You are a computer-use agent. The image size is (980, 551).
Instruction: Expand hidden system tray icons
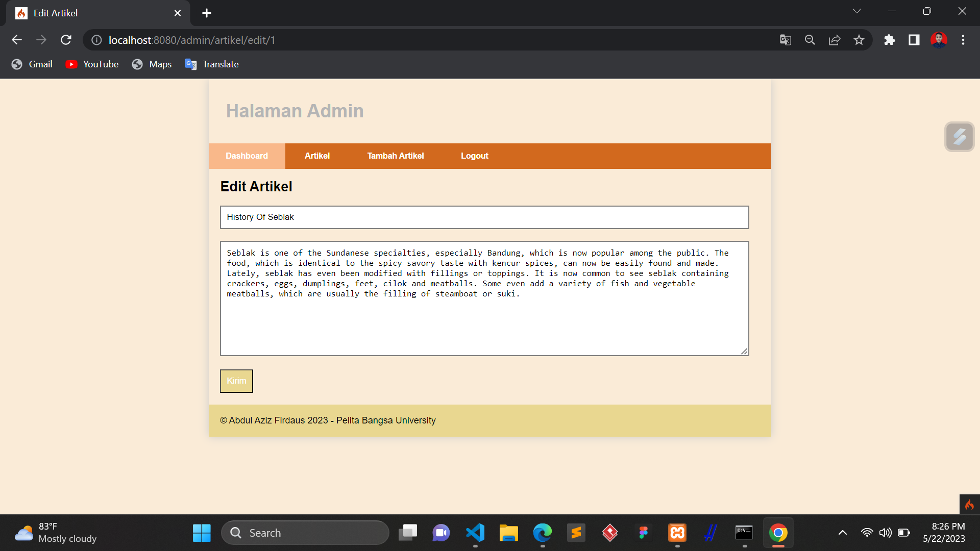[843, 533]
